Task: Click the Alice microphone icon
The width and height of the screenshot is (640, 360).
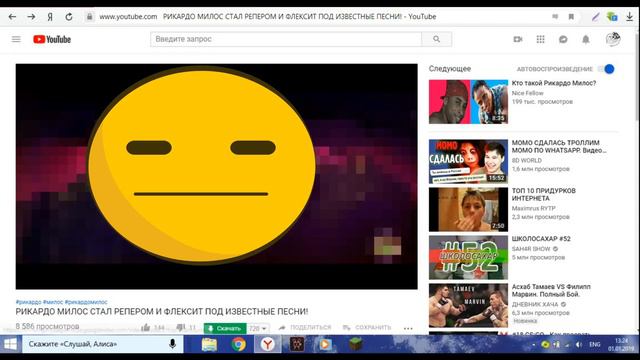Action: [172, 344]
